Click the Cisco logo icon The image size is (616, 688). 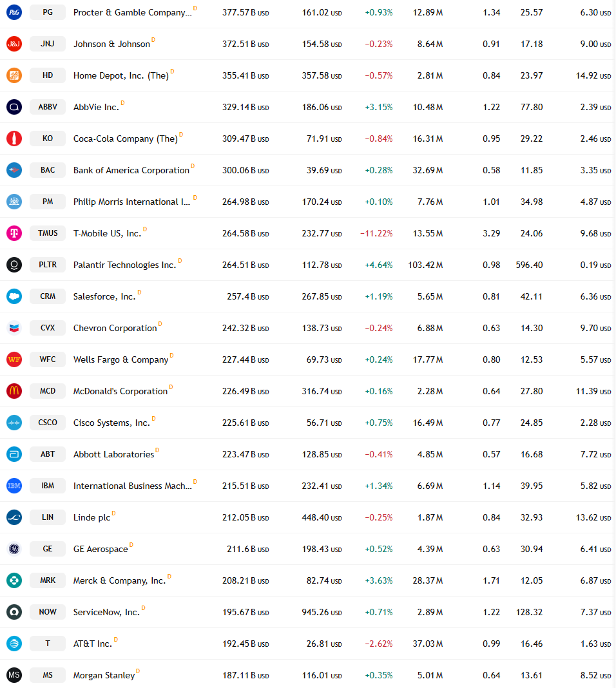tap(14, 423)
